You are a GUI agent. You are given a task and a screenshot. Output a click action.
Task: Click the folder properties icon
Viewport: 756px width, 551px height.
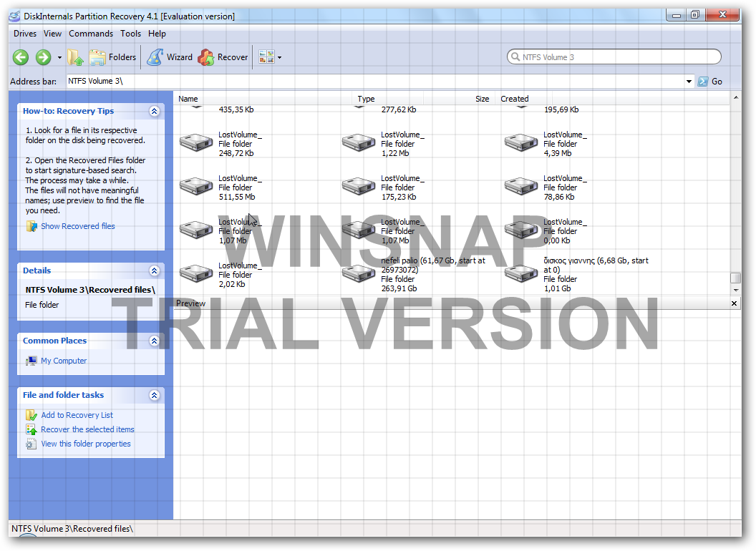pos(31,444)
